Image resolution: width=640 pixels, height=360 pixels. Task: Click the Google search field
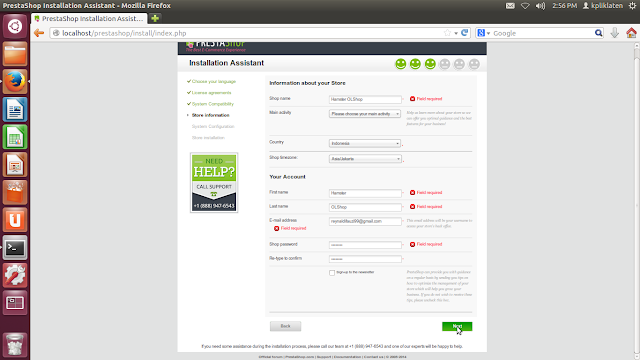543,33
